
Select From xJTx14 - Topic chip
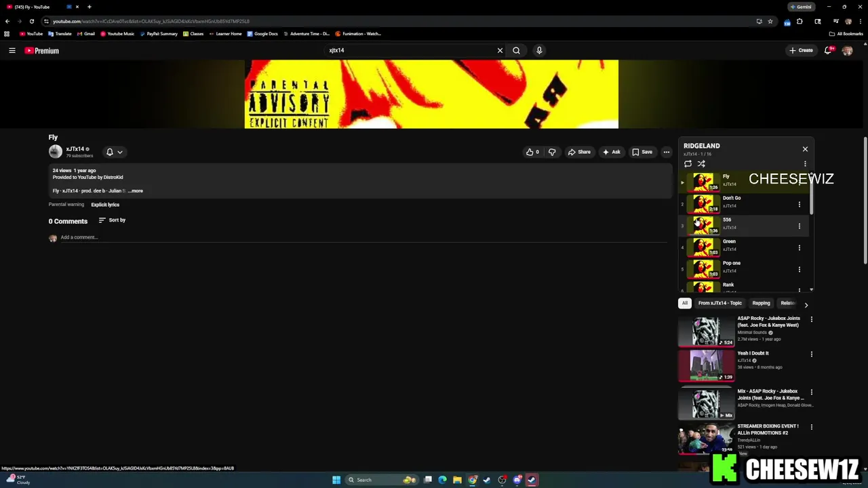click(x=719, y=303)
